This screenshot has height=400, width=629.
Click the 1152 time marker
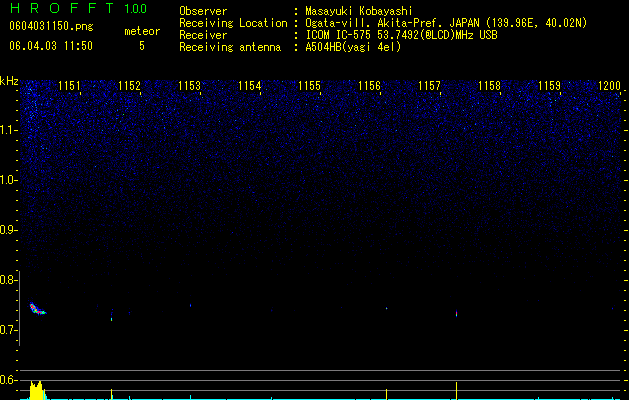click(130, 86)
